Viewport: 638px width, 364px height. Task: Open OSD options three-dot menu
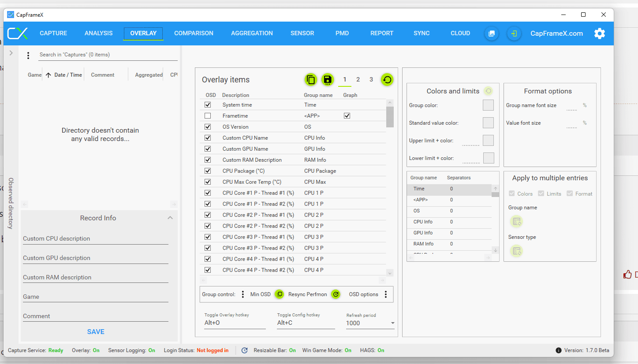coord(386,294)
